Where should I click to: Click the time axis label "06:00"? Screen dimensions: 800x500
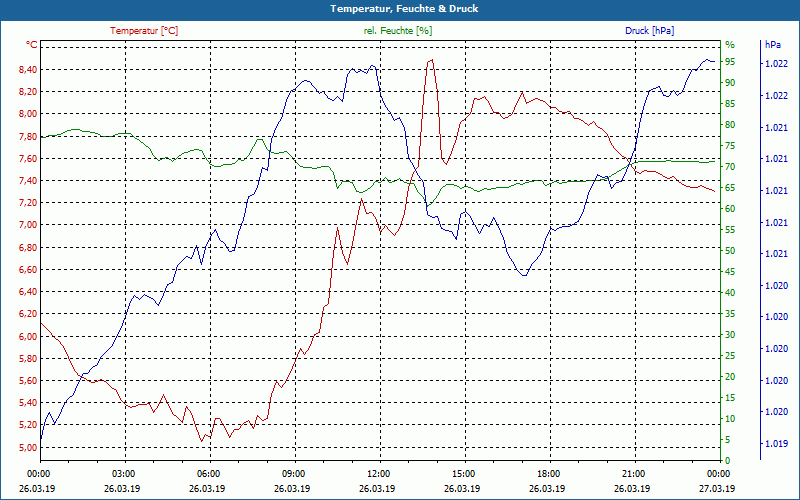pos(208,473)
